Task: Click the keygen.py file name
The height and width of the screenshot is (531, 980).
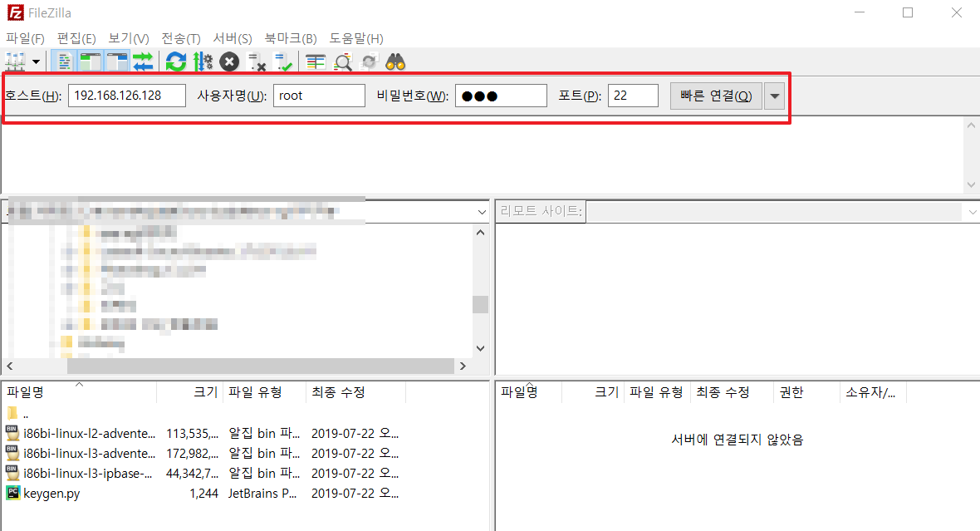Action: tap(51, 494)
